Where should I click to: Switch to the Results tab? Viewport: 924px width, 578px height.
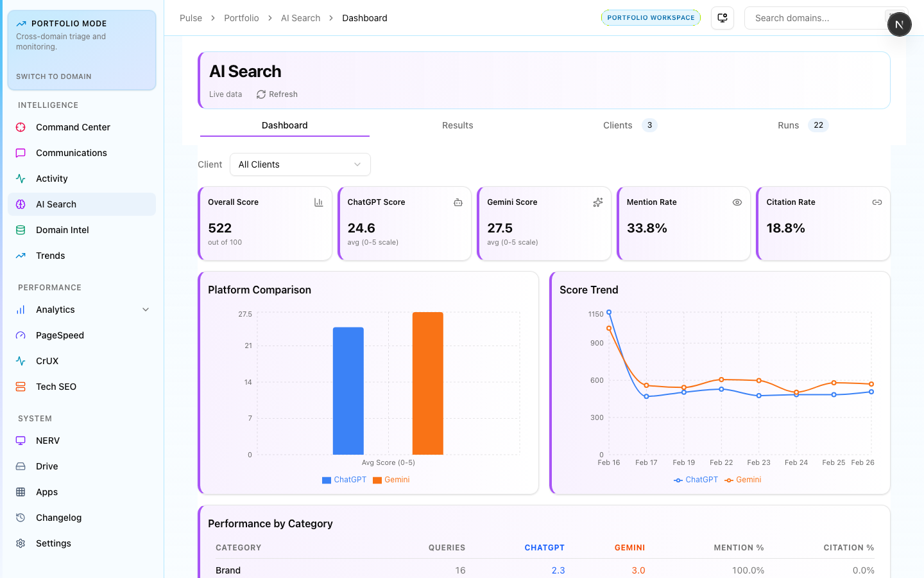pos(458,125)
